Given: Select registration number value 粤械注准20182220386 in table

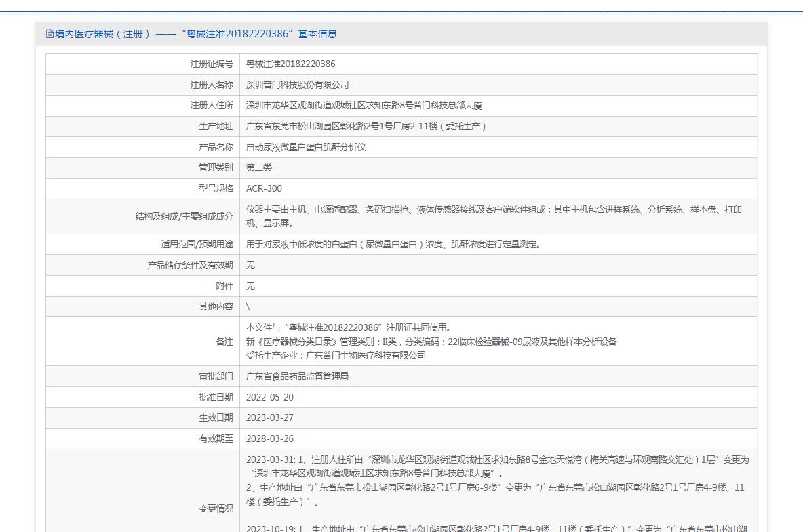Looking at the screenshot, I should pos(290,64).
